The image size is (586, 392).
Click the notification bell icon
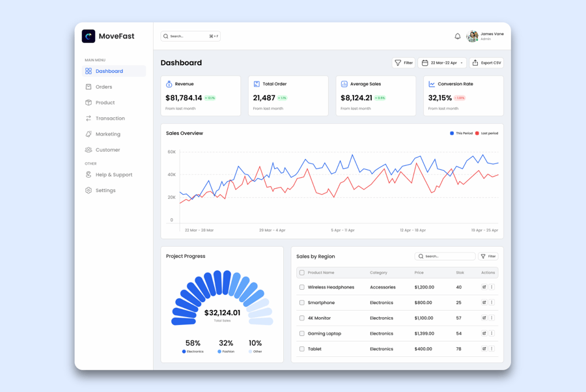(x=457, y=36)
